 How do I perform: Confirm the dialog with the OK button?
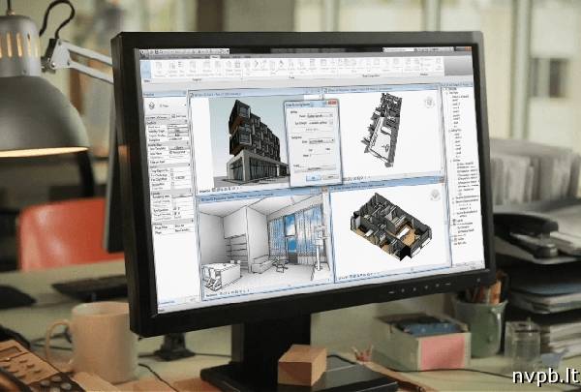313,178
